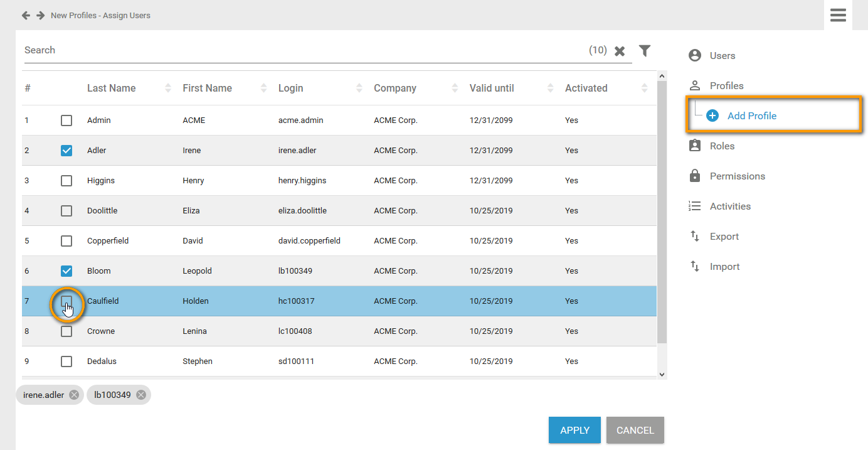Open the filter funnel icon
The image size is (868, 450).
click(645, 51)
